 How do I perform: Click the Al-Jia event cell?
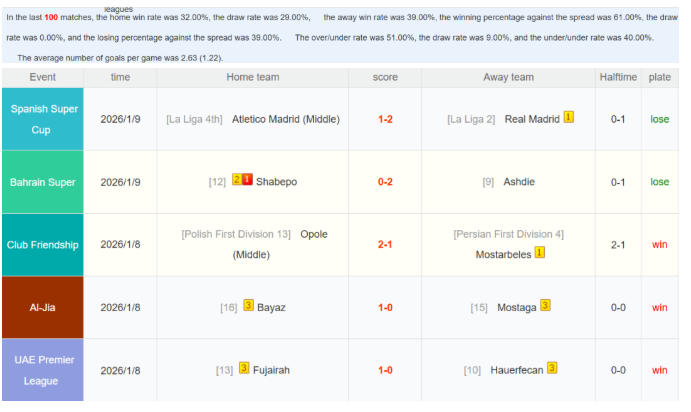pyautogui.click(x=43, y=307)
